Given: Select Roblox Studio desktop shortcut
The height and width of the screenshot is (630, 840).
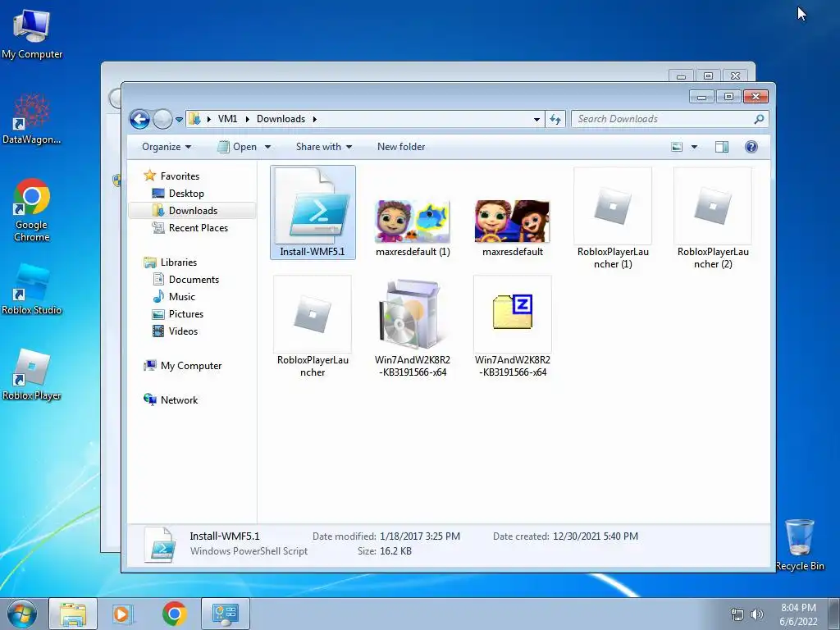Looking at the screenshot, I should click(32, 290).
